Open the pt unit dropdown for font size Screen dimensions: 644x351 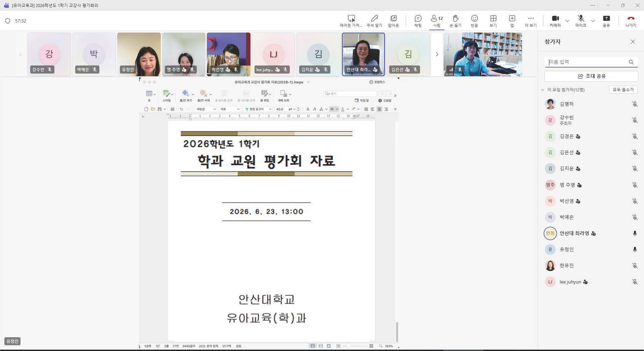(x=292, y=109)
